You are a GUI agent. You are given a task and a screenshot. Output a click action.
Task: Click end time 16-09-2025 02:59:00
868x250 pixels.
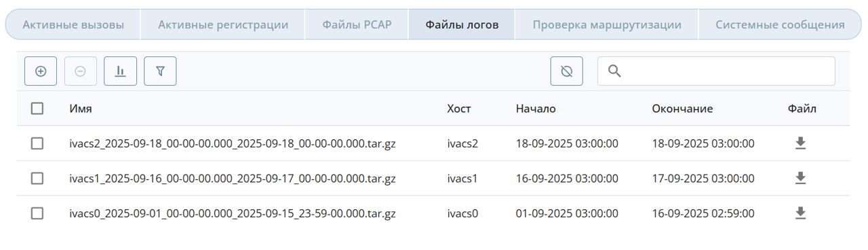coord(703,213)
